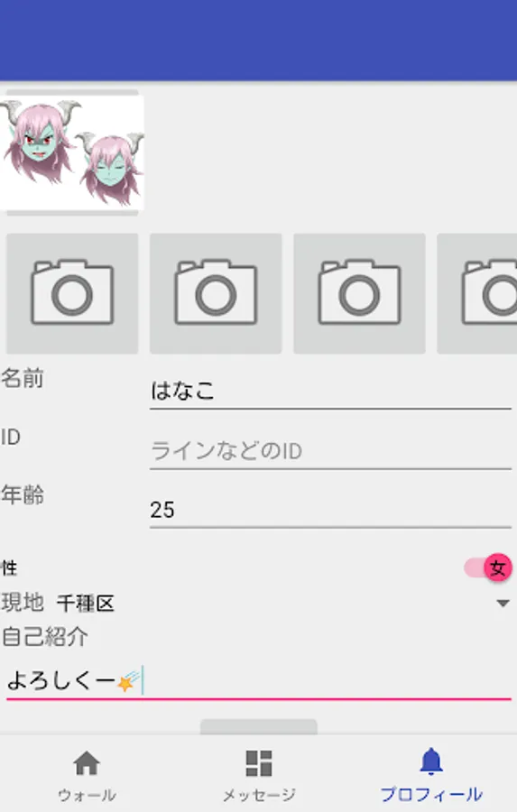This screenshot has width=517, height=812.
Task: Tap the first camera photo slot
Action: [72, 293]
